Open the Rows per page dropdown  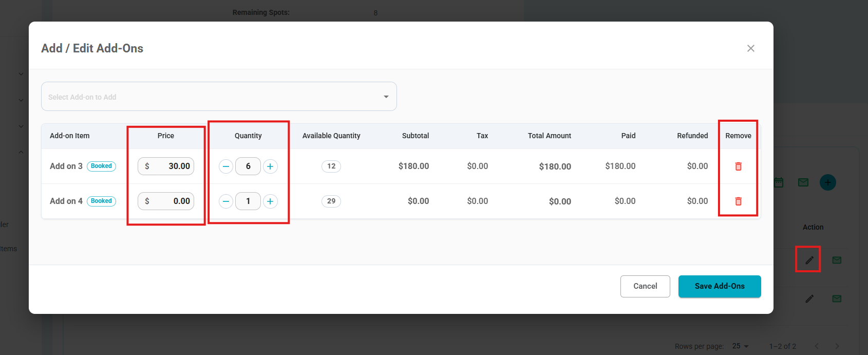point(741,346)
